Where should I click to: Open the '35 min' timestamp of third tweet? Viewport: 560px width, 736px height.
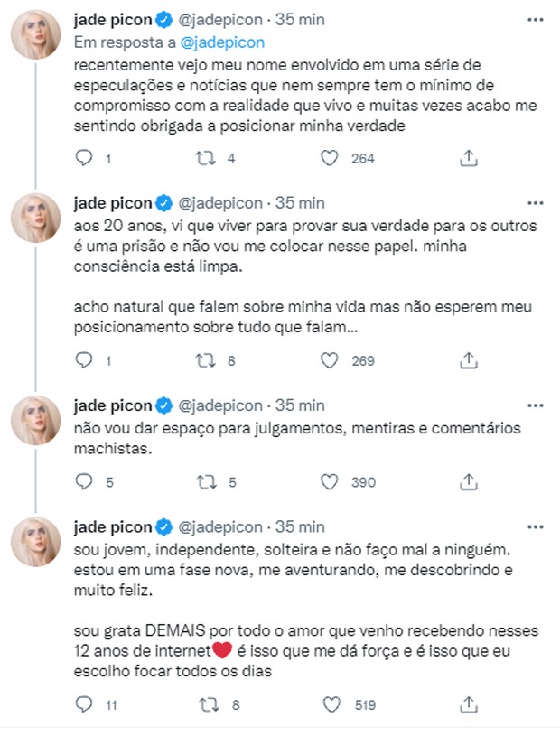(300, 403)
